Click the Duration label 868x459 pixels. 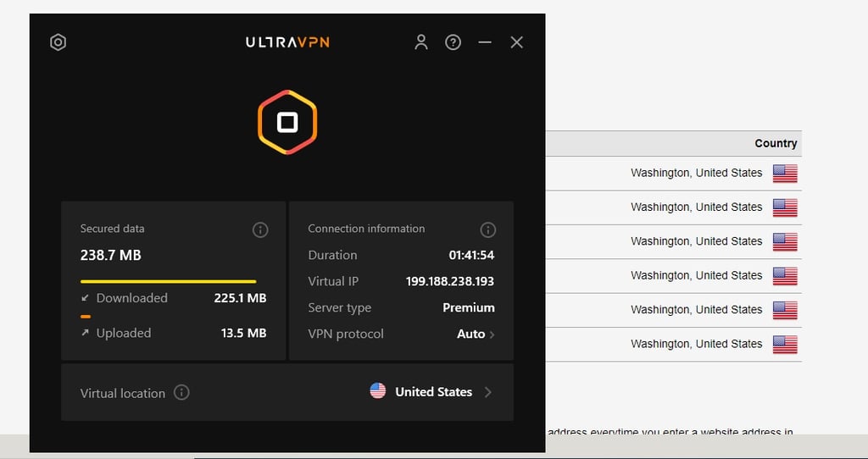pos(332,256)
